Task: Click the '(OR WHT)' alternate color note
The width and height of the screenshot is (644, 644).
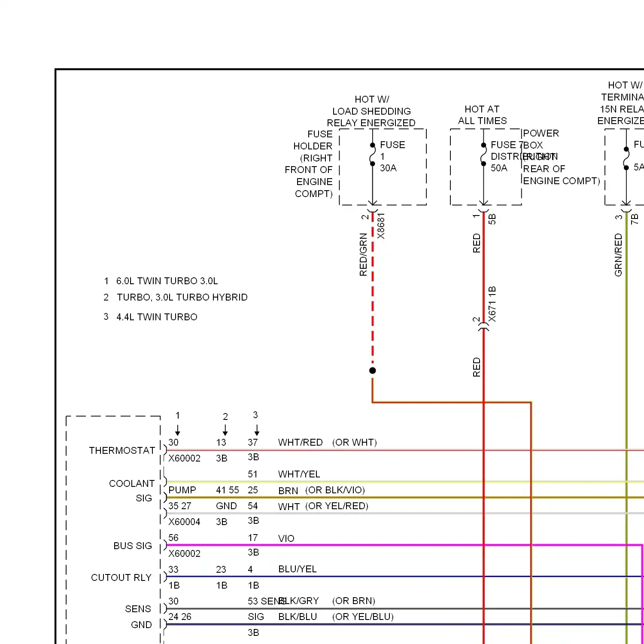Action: 355,442
